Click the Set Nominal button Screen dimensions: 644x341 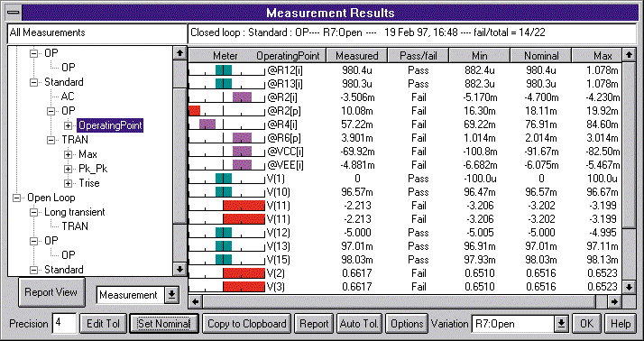164,324
